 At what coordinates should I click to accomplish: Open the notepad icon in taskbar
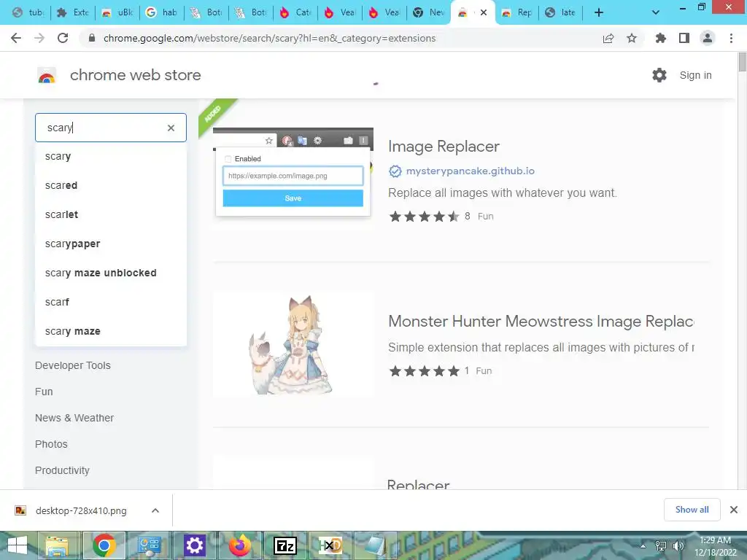pyautogui.click(x=376, y=545)
